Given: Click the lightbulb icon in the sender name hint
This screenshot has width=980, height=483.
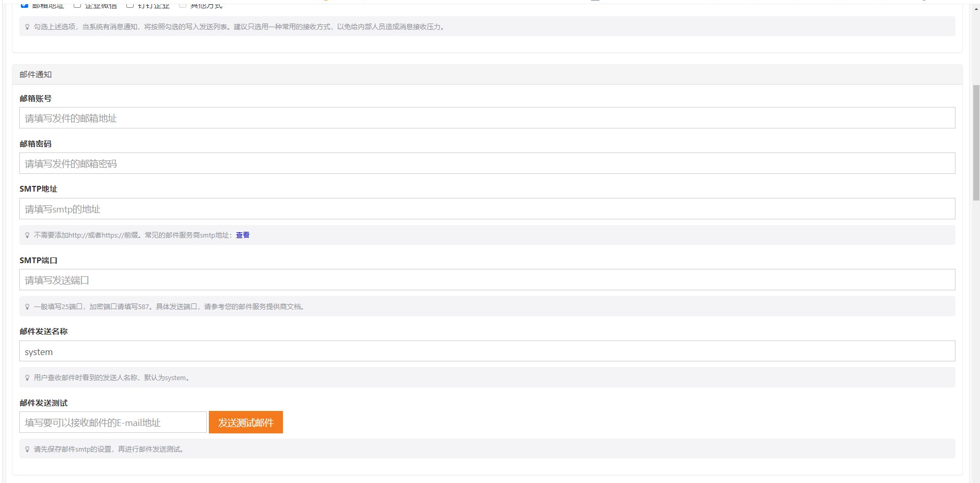Looking at the screenshot, I should point(27,378).
